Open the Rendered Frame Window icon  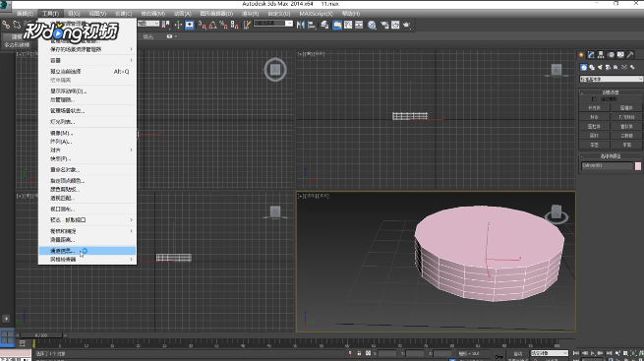tap(395, 25)
